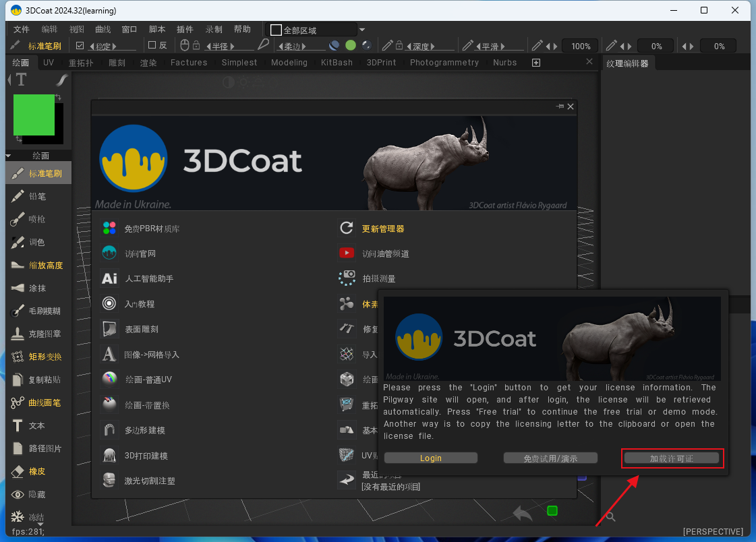Click the Login button
Screen dimensions: 756x542
click(x=430, y=458)
